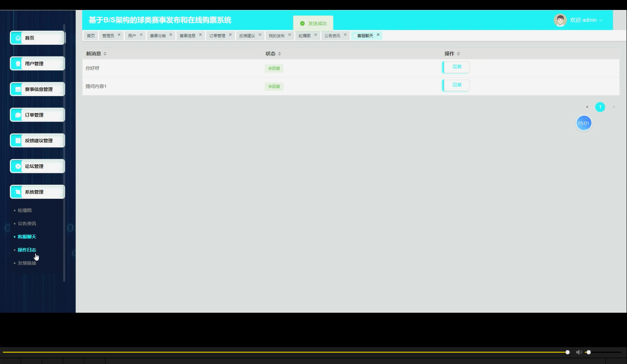
Task: Click the 系统管理 sidebar icon
Action: [x=18, y=192]
